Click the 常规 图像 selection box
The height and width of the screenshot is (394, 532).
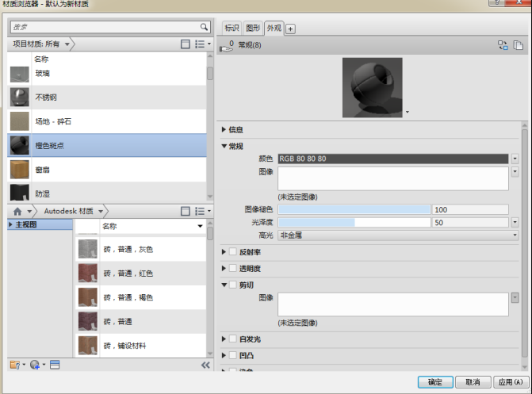point(393,178)
